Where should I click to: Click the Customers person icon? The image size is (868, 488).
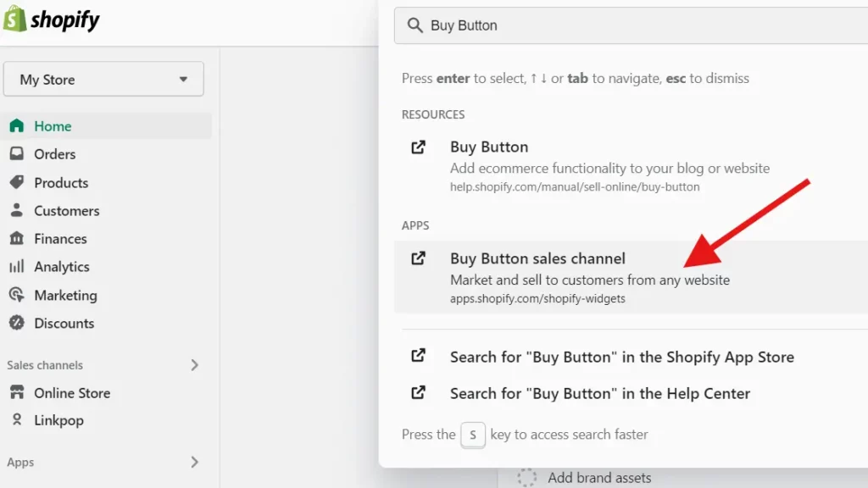[17, 210]
